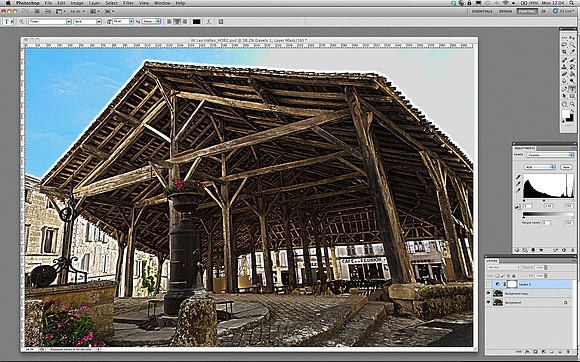This screenshot has width=580, height=362.
Task: Open the Window menu
Action: tap(162, 3)
